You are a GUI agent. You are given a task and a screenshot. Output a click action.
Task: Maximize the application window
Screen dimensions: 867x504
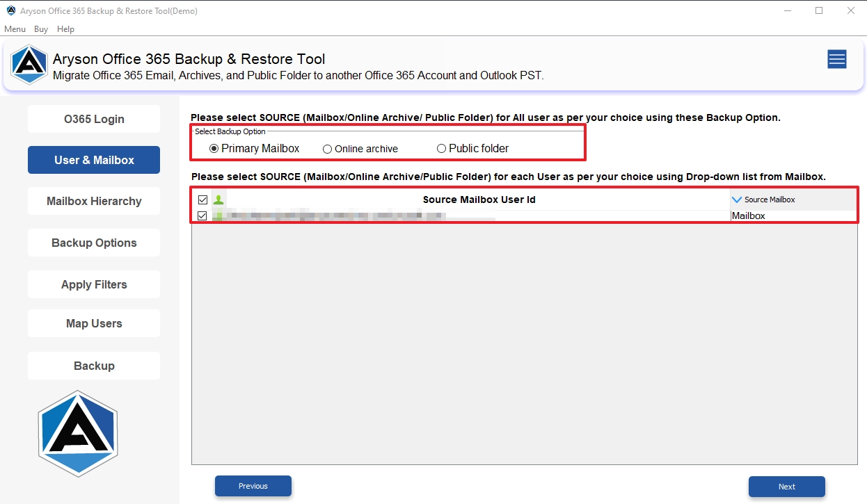pyautogui.click(x=819, y=10)
